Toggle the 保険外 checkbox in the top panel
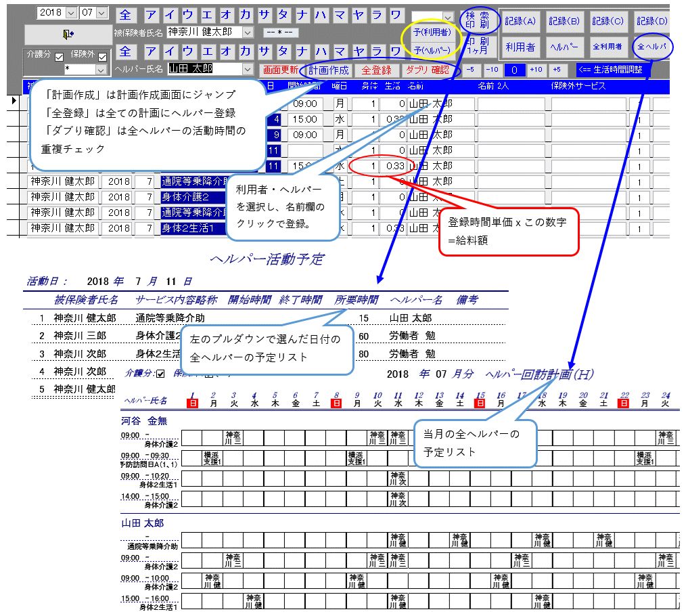 click(x=103, y=57)
